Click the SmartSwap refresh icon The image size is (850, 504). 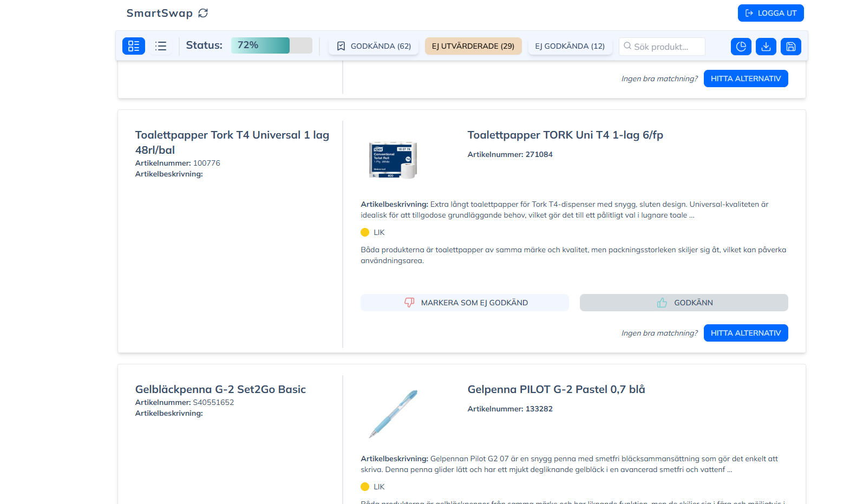tap(203, 13)
